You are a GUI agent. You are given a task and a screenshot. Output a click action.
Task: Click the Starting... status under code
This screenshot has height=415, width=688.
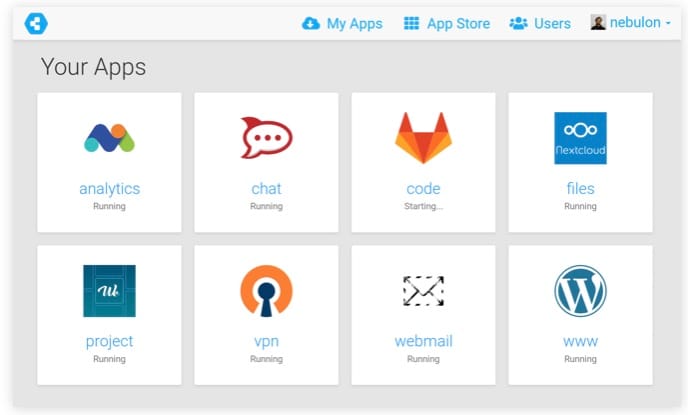click(423, 206)
